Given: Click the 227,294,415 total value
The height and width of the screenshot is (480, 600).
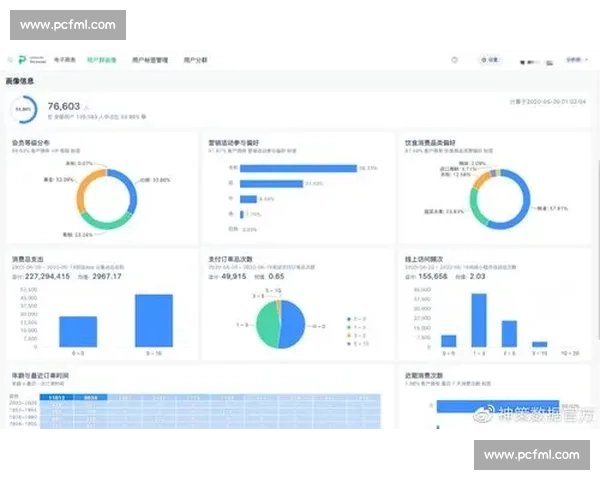Looking at the screenshot, I should pos(47,276).
